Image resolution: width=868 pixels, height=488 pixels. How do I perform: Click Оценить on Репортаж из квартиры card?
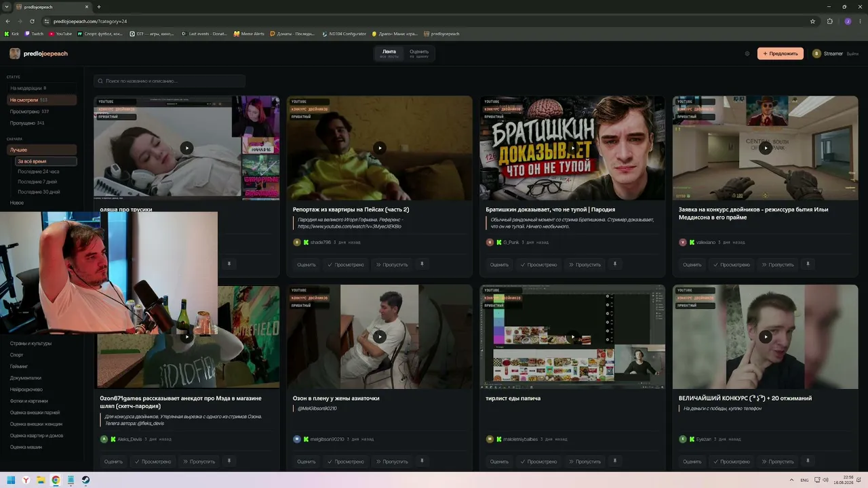(x=307, y=264)
